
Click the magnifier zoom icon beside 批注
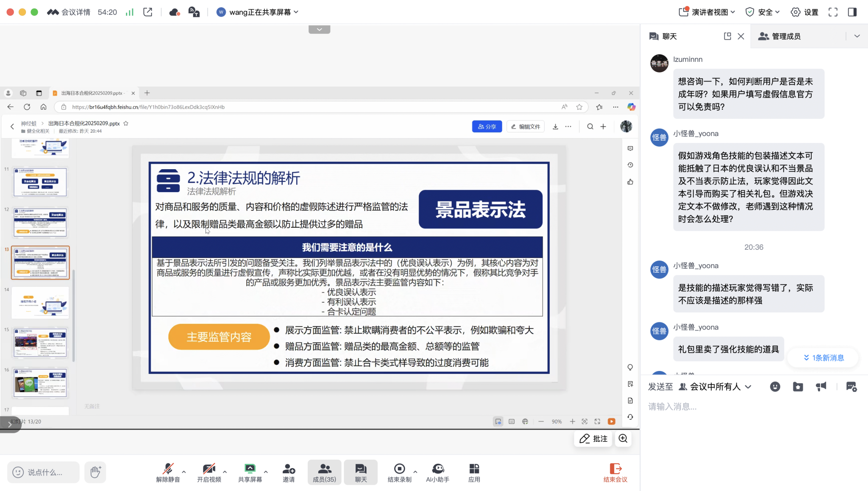click(623, 438)
